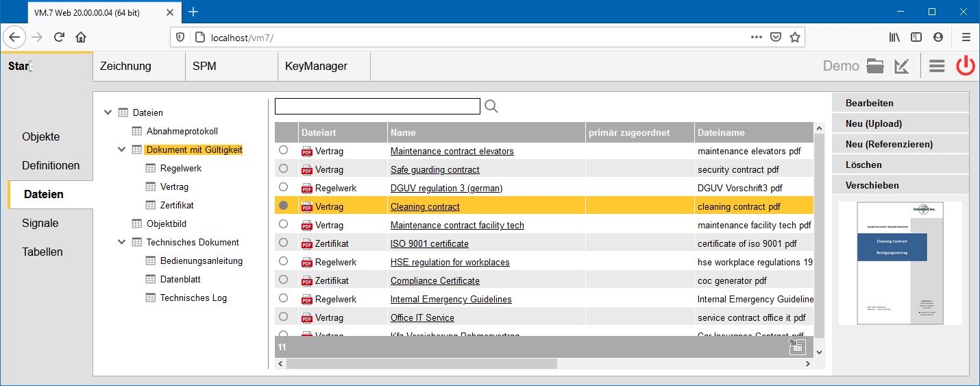Click the folder icon next to Demo
This screenshot has width=980, height=386.
coord(875,66)
